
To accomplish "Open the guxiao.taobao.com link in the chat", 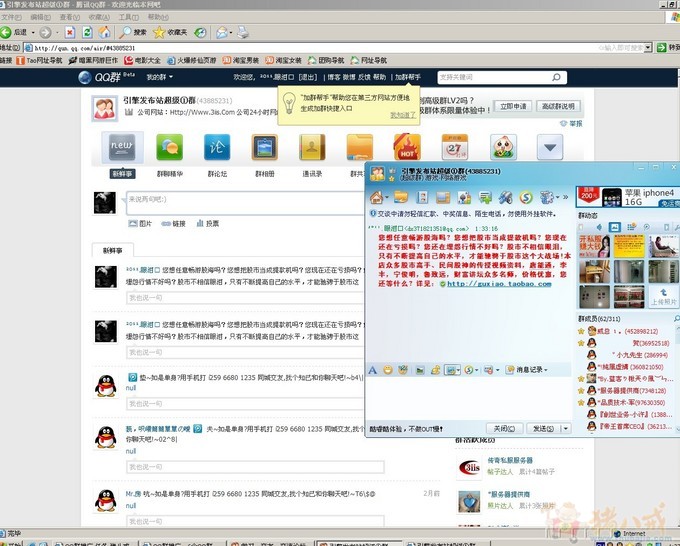I will (499, 284).
